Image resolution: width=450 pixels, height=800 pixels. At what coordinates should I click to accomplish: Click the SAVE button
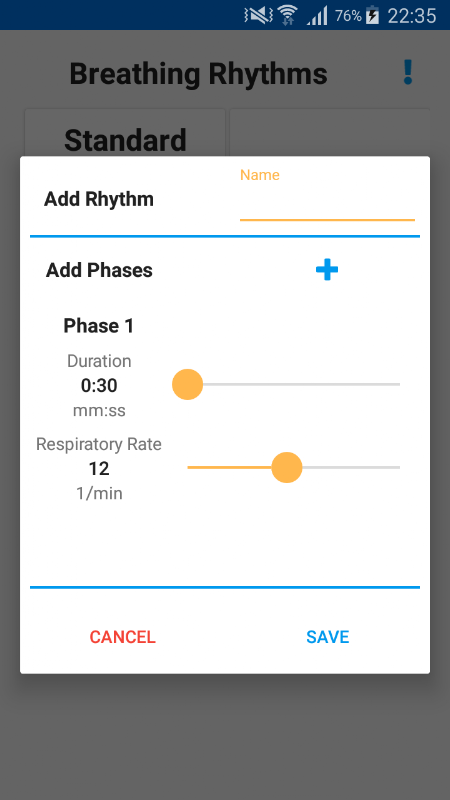(328, 637)
